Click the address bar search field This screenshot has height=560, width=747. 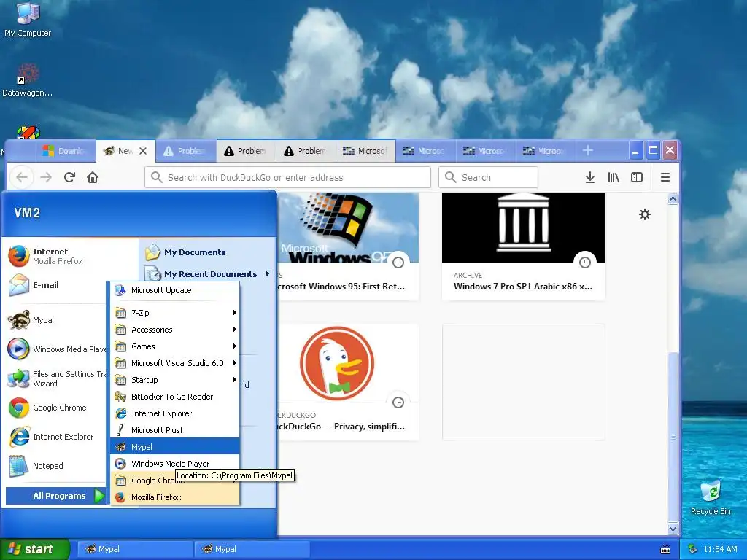pos(287,177)
